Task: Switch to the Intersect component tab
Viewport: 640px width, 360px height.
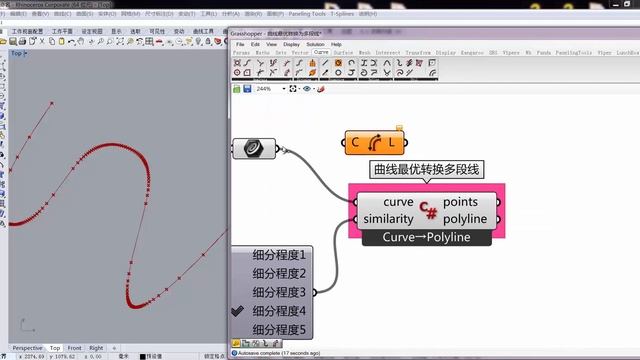Action: click(x=388, y=53)
